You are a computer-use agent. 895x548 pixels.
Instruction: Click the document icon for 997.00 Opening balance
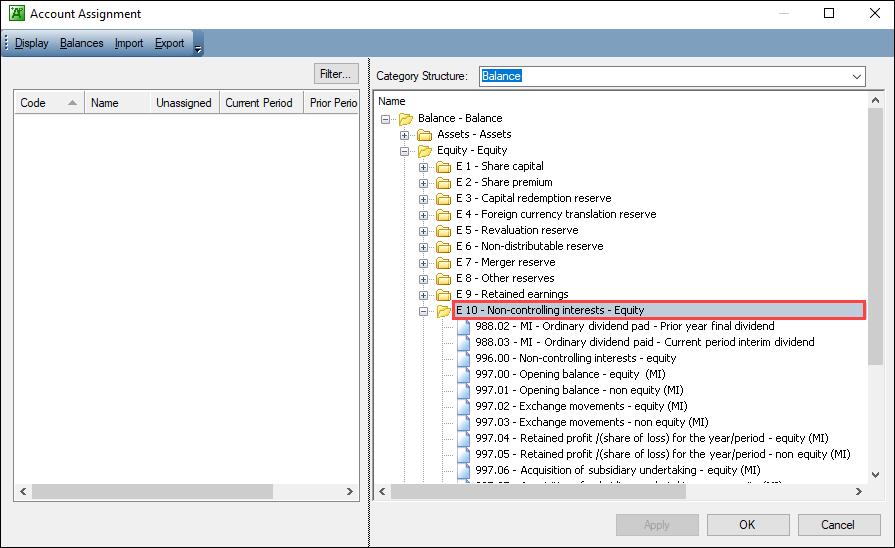pos(463,374)
